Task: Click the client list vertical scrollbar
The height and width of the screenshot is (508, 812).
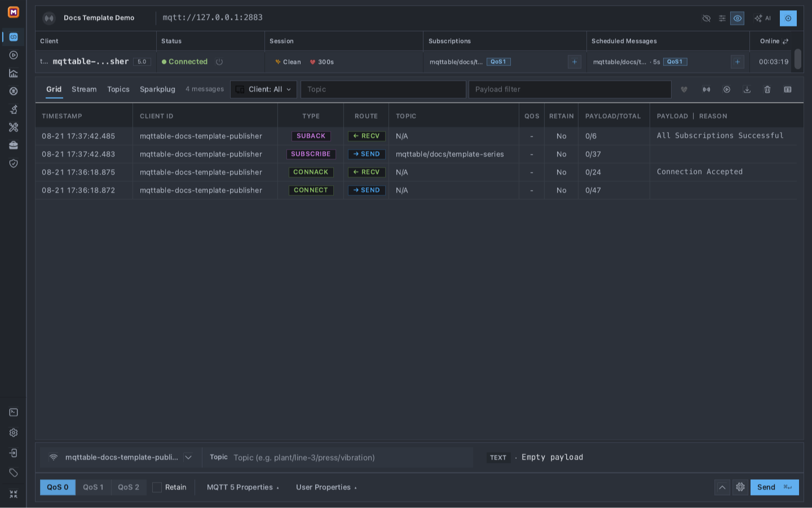Action: pyautogui.click(x=798, y=59)
